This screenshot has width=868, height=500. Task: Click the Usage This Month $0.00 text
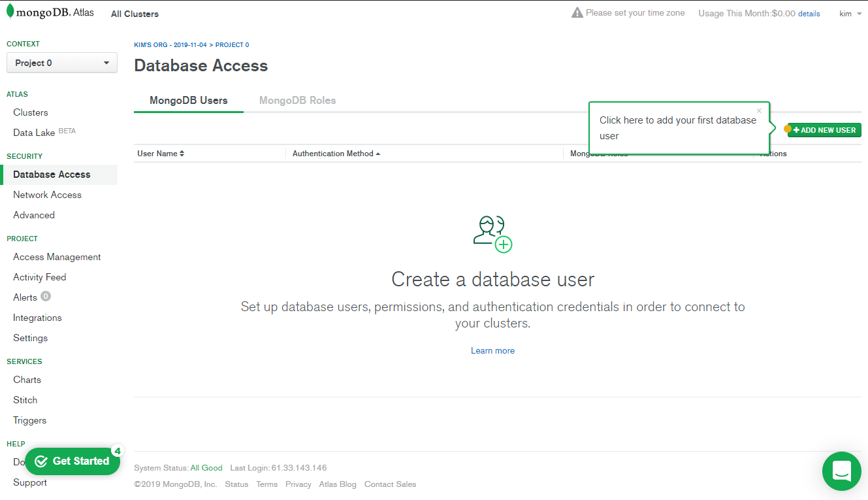[747, 13]
